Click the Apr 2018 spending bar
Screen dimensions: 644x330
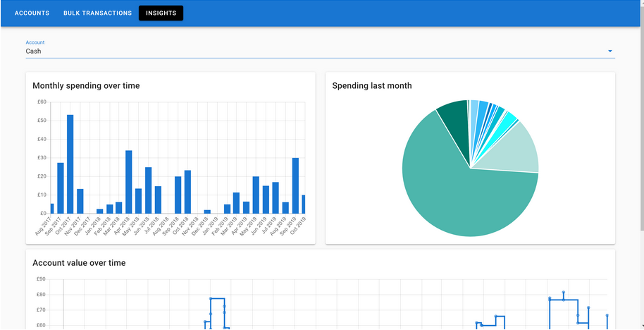tap(128, 182)
